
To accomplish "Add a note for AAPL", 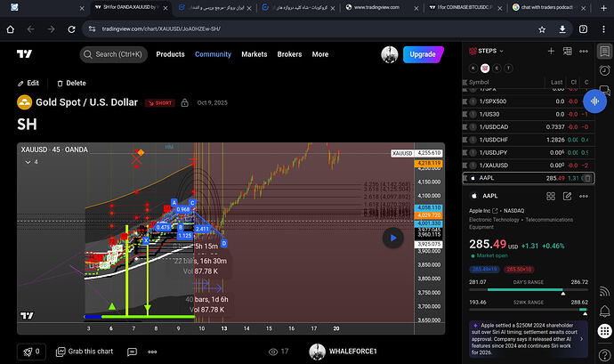I will coord(567,196).
